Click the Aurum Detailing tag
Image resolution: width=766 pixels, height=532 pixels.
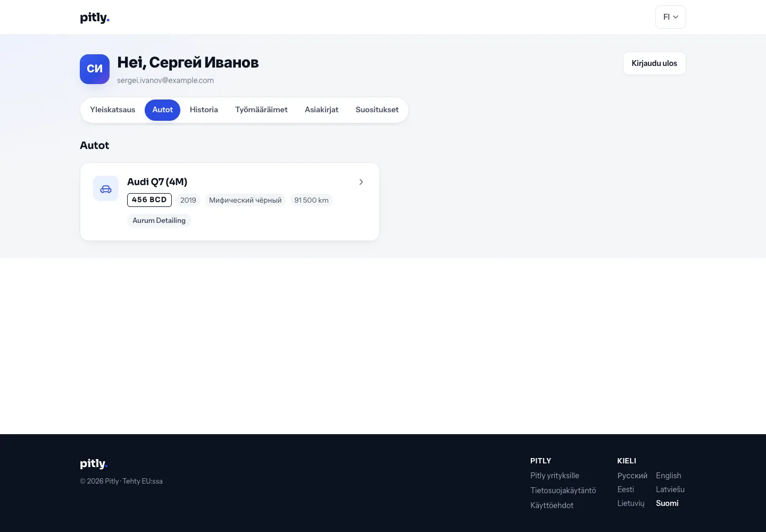[x=159, y=220]
